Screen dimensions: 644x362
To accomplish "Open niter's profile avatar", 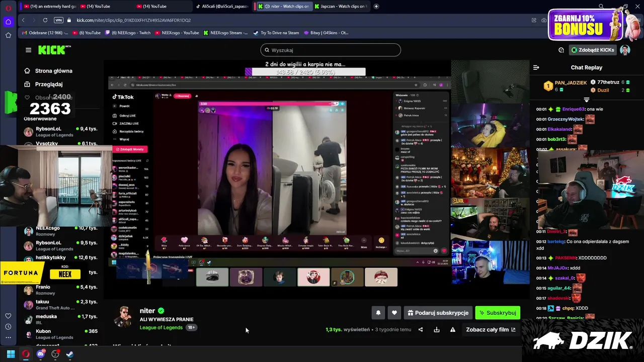I will pos(123,316).
